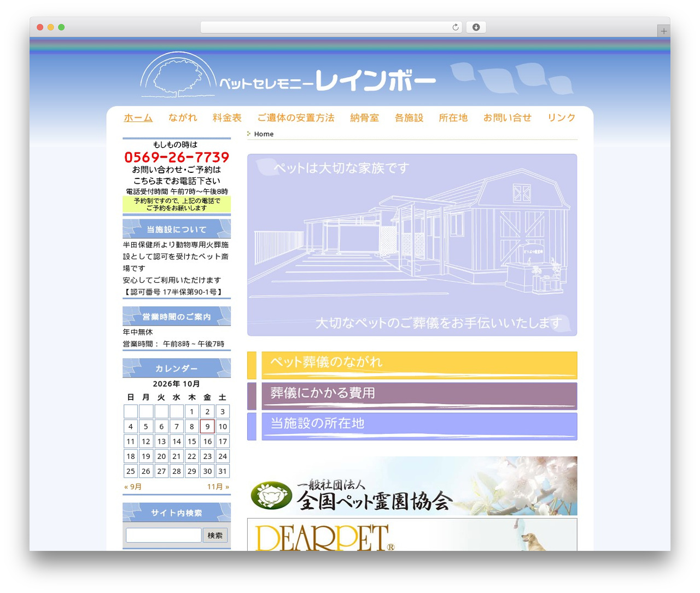700x593 pixels.
Task: Open the 所在地 location menu
Action: click(453, 118)
